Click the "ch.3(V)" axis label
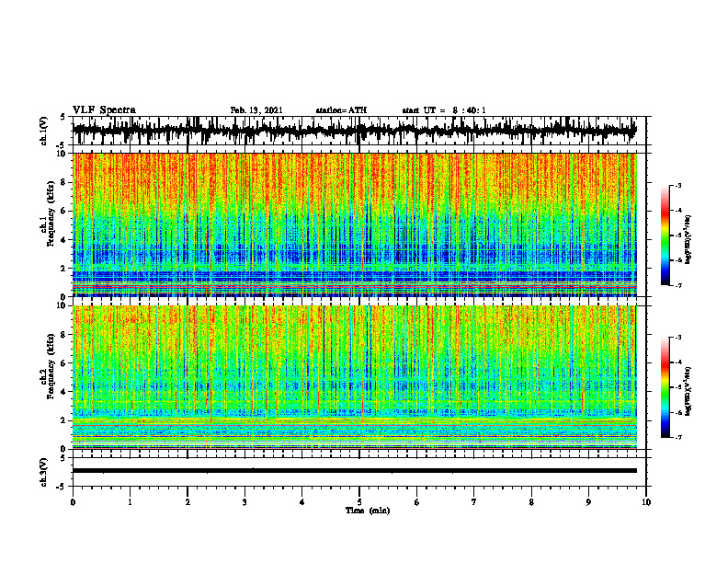 pyautogui.click(x=44, y=472)
